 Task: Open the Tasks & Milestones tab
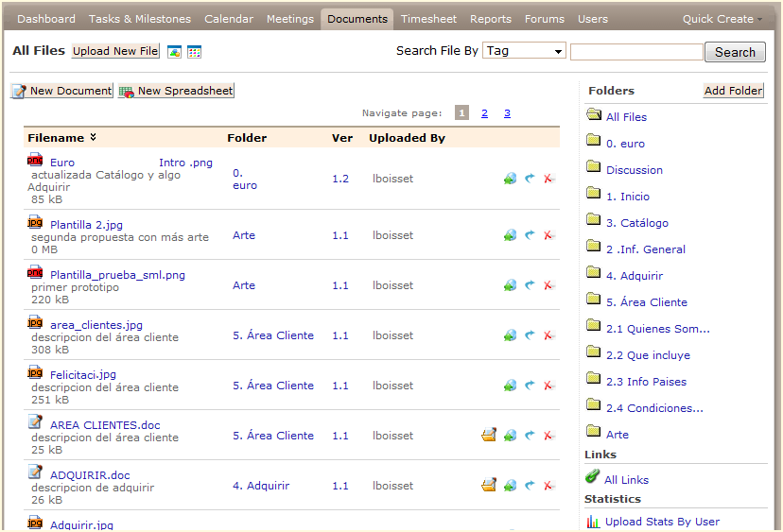tap(140, 19)
